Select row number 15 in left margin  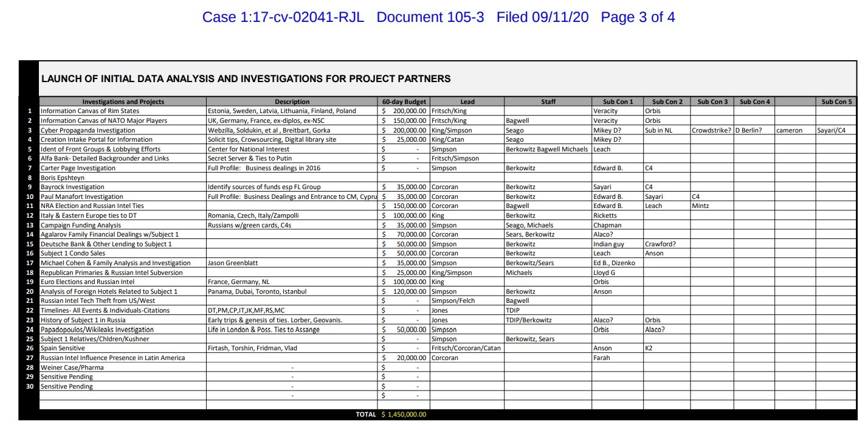click(x=29, y=244)
